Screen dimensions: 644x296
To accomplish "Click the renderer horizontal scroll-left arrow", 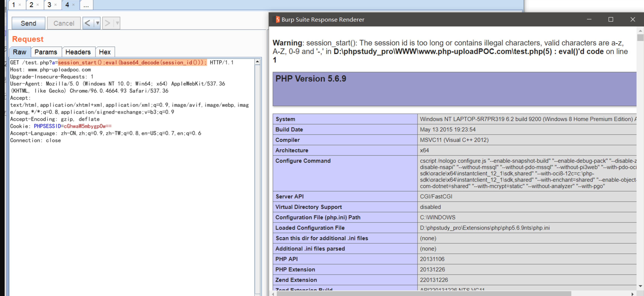I will pyautogui.click(x=273, y=294).
